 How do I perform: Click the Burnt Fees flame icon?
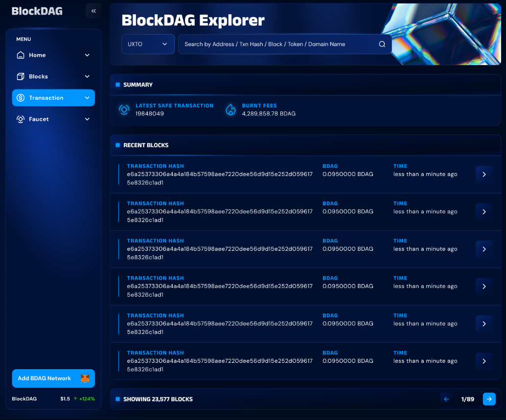pyautogui.click(x=230, y=110)
